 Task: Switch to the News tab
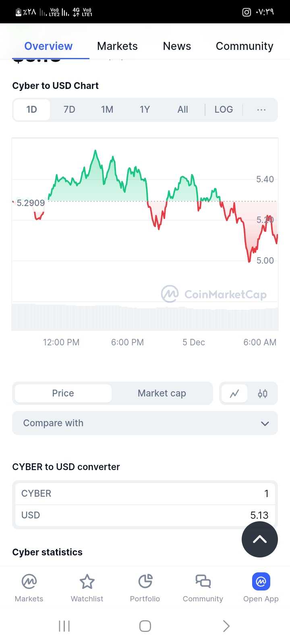click(177, 46)
